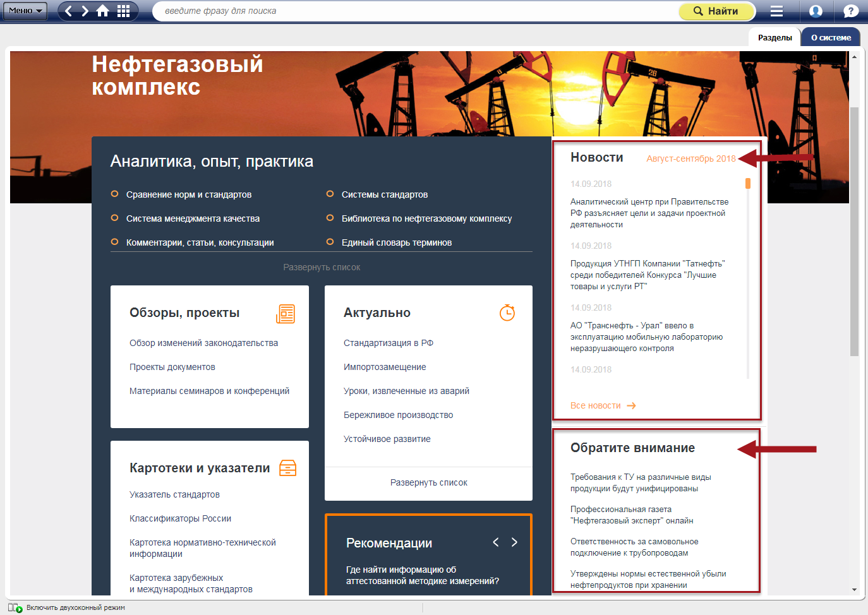Show previous recommendation with left chevron
The height and width of the screenshot is (615, 868).
point(496,542)
